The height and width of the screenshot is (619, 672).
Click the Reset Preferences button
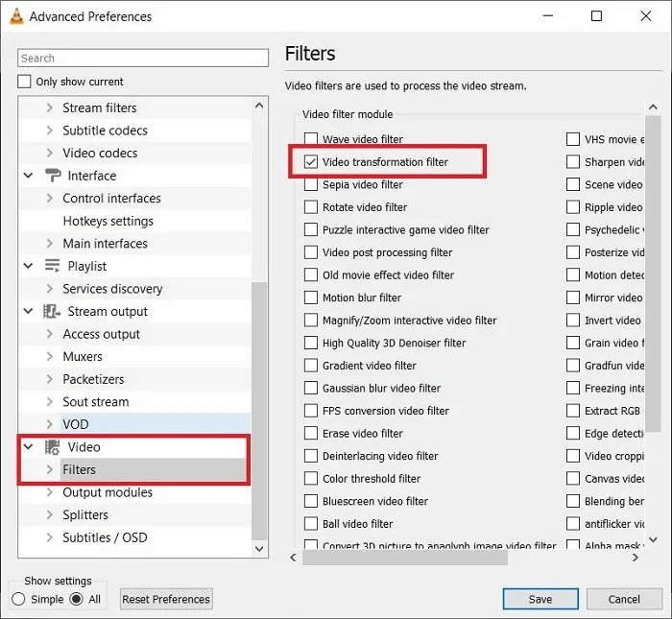[x=166, y=599]
